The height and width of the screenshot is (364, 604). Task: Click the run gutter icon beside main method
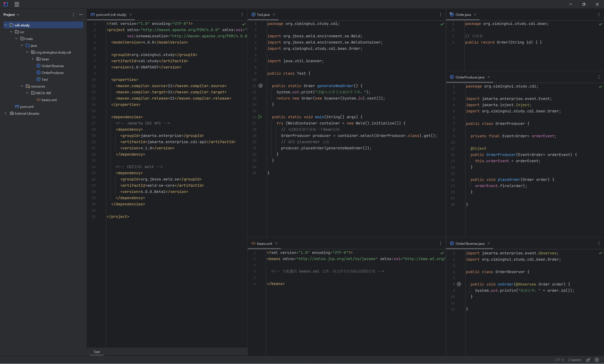pyautogui.click(x=260, y=117)
